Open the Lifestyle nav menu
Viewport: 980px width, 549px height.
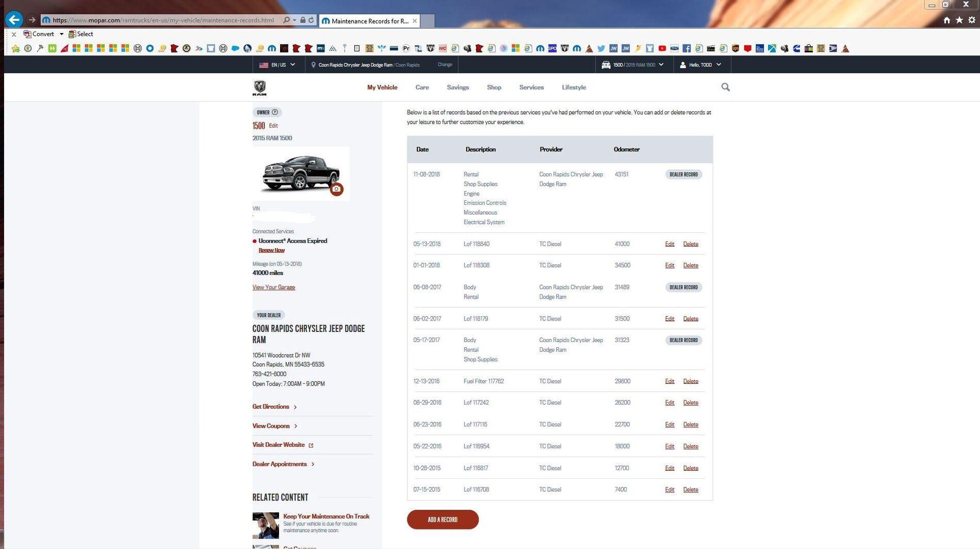click(x=574, y=87)
